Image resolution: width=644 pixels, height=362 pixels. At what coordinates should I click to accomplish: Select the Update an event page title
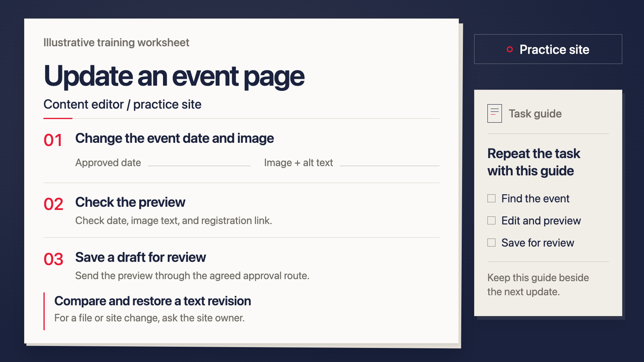(174, 76)
